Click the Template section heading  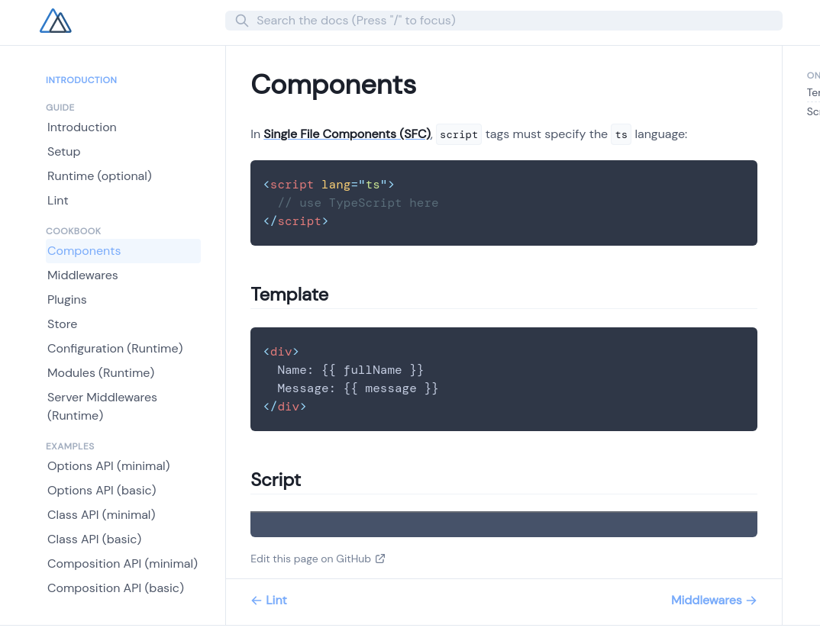coord(289,295)
